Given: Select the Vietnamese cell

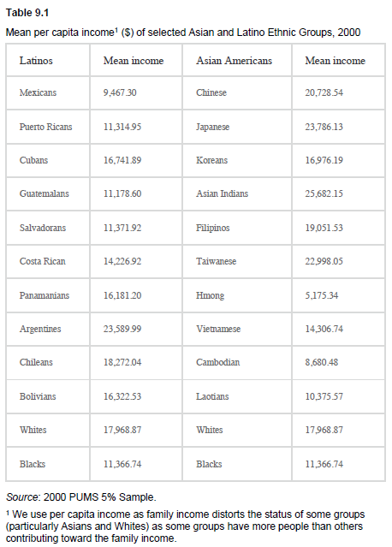Looking at the screenshot, I should pos(218,329).
